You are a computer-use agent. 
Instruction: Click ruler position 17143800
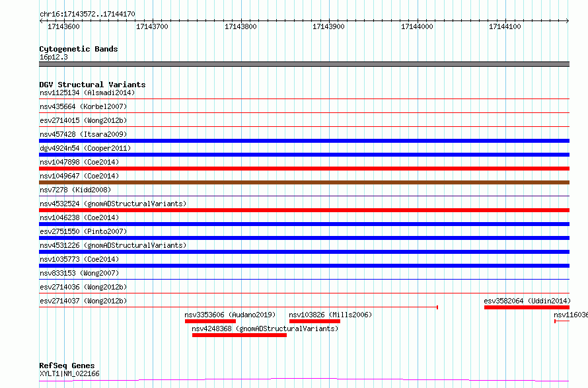pos(240,26)
